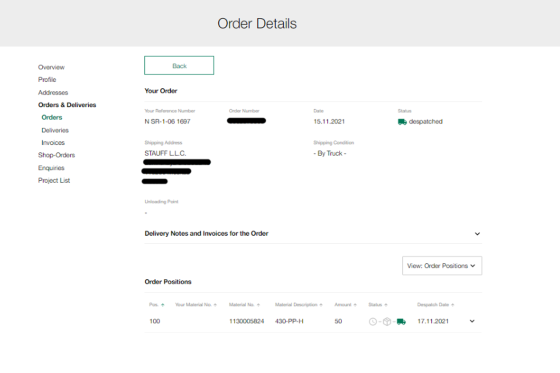Viewport: 560px width, 373px height.
Task: Open the View: Order Positions dropdown
Action: coord(442,265)
